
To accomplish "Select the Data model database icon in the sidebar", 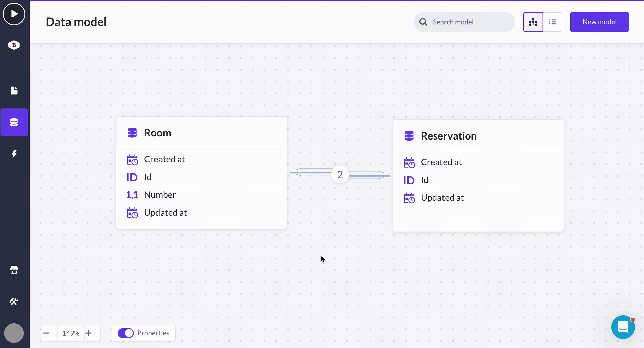I will pos(14,122).
